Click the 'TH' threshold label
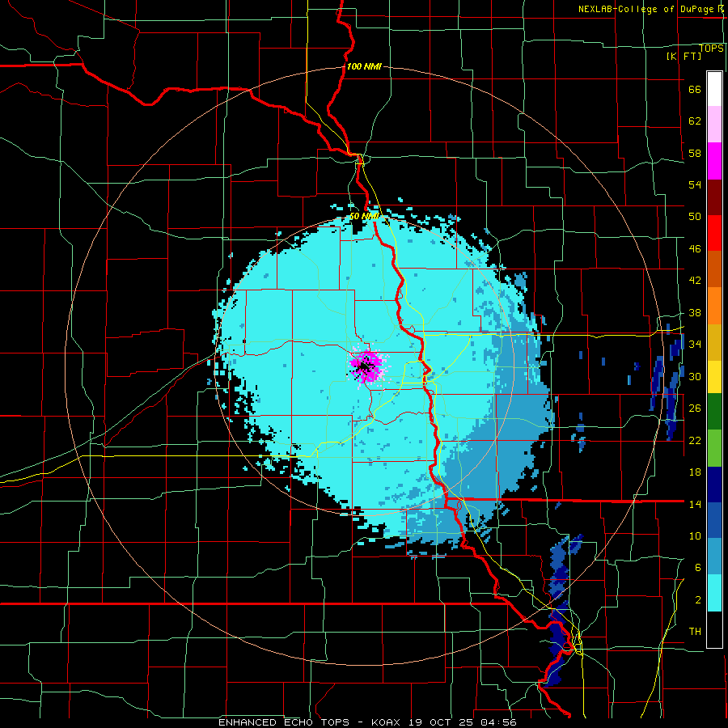728x728 pixels. [x=695, y=632]
